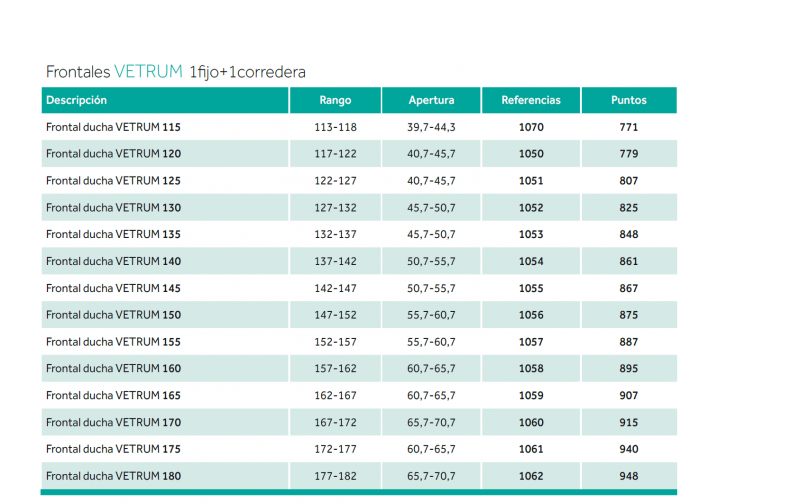Click reference number 1053
This screenshot has width=800, height=503.
(x=531, y=234)
